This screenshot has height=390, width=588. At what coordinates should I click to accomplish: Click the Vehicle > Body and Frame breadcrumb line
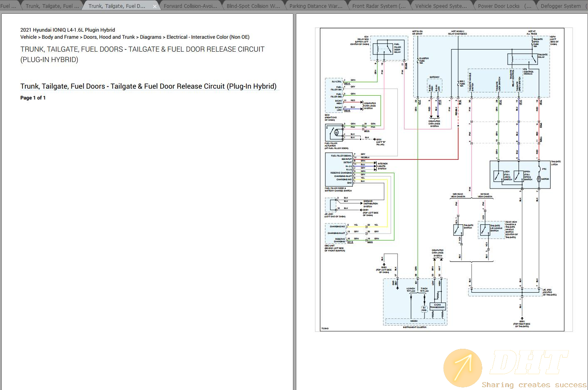(x=135, y=37)
